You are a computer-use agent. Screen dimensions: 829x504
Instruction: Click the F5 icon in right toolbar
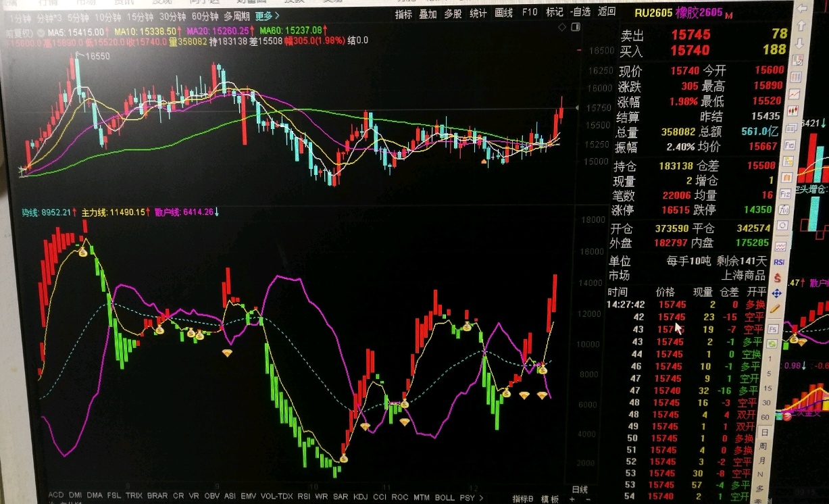773,329
